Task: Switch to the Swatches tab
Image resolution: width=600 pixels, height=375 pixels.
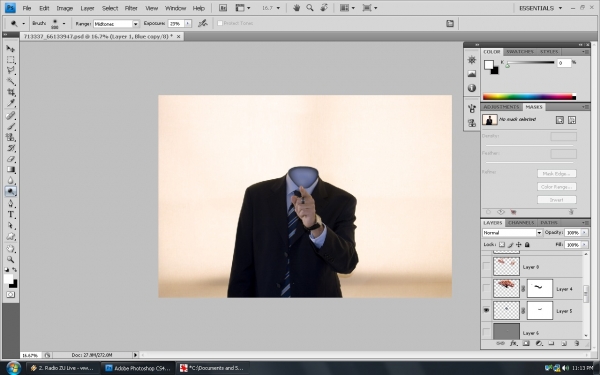Action: tap(519, 52)
